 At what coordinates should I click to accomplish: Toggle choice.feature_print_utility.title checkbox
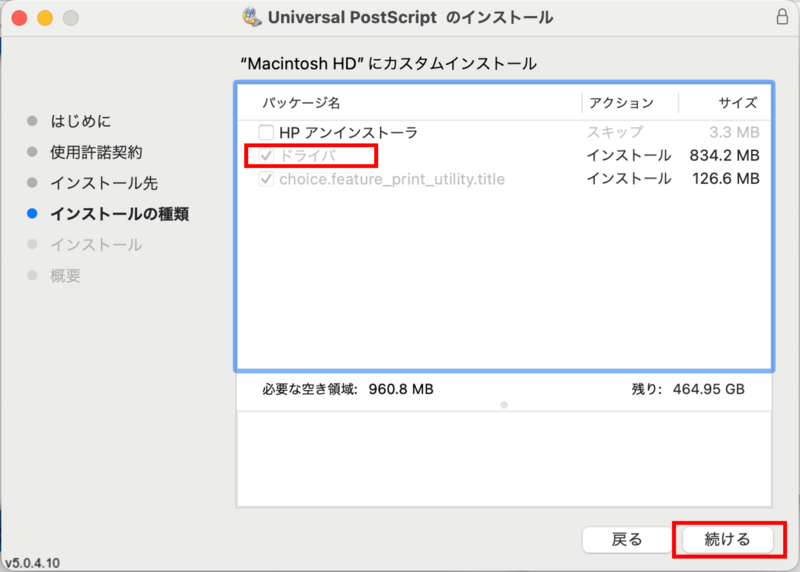[x=266, y=180]
